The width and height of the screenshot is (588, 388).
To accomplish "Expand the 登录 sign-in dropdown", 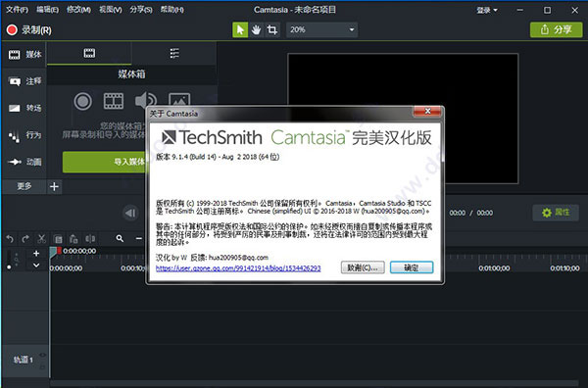I will (487, 10).
